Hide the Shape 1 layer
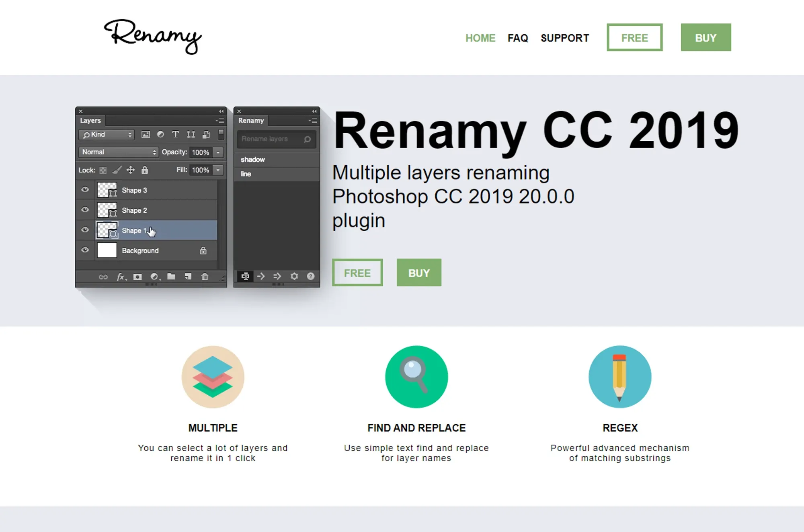804x532 pixels. coord(85,230)
